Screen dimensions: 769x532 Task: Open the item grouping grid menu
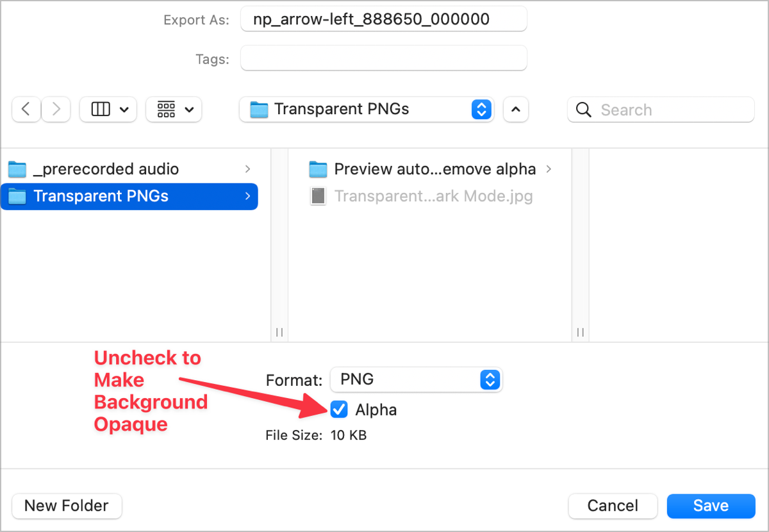(x=174, y=110)
